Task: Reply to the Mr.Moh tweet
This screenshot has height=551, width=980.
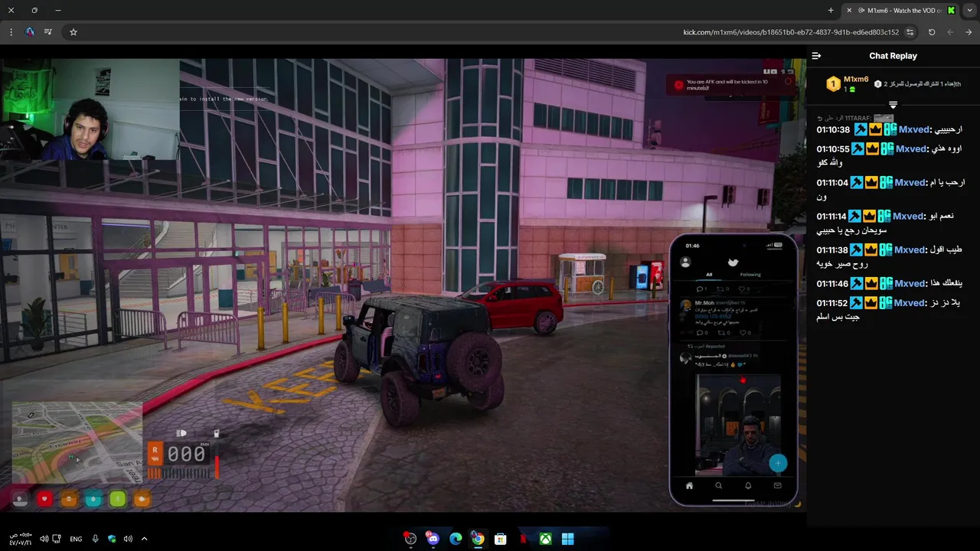Action: [700, 333]
